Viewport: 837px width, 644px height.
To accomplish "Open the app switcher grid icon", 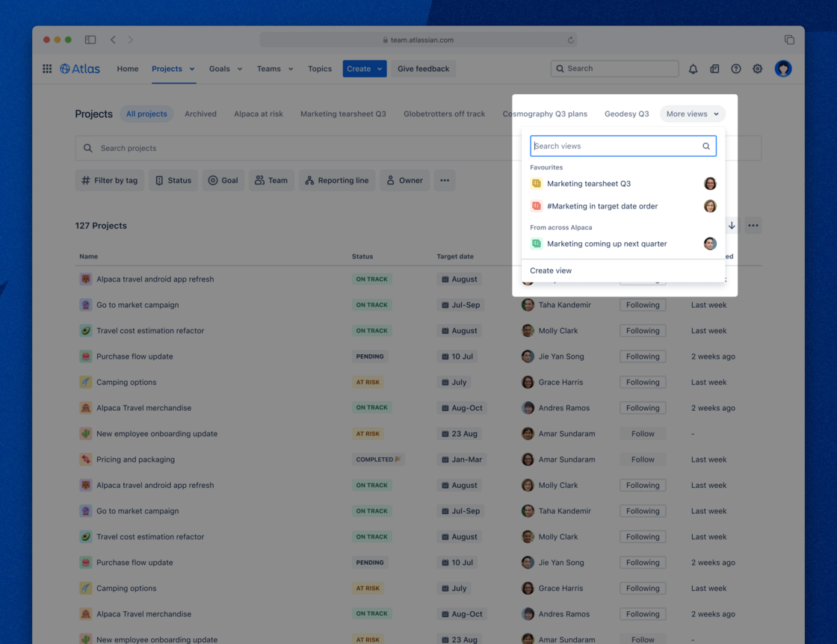I will pyautogui.click(x=46, y=69).
